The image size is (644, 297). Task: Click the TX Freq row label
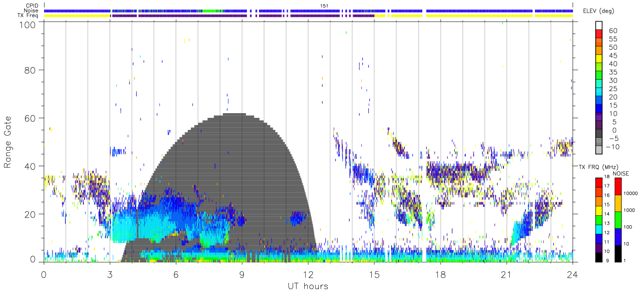pos(28,15)
